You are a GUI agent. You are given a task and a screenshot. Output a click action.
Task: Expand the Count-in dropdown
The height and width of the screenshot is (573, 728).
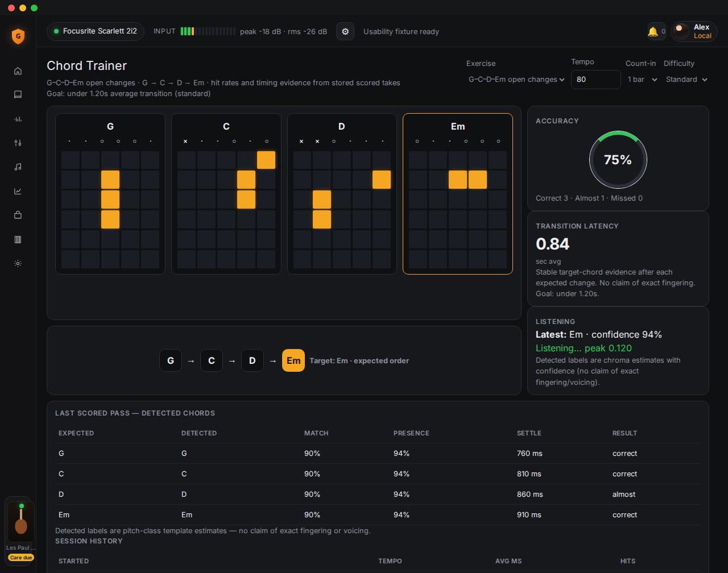coord(643,80)
